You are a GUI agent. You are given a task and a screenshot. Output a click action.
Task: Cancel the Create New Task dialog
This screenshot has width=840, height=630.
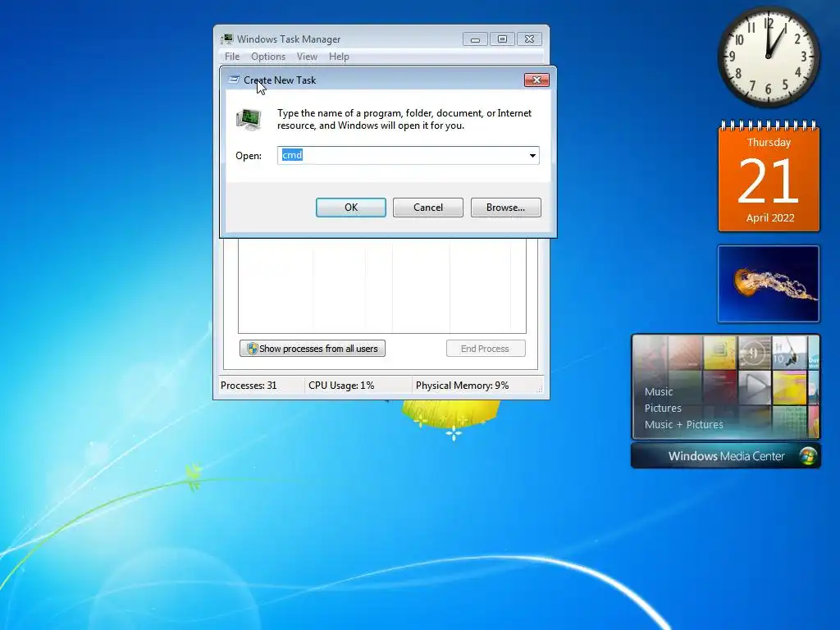pos(428,208)
